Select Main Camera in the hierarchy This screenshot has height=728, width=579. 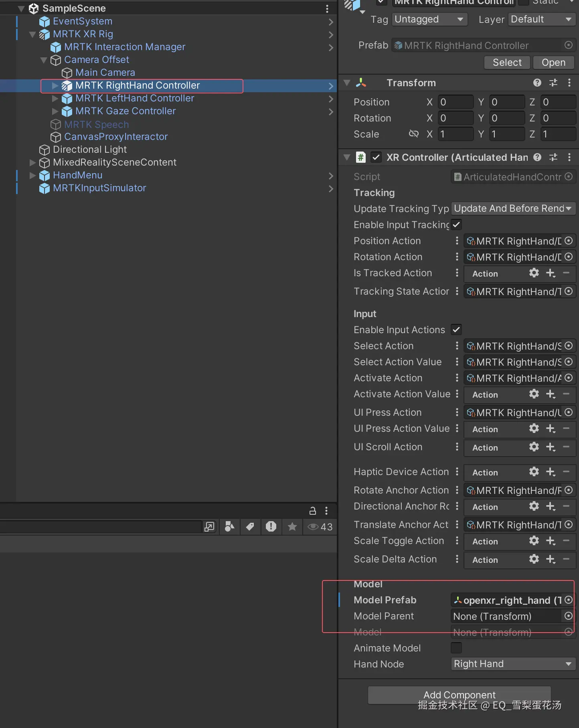[105, 73]
